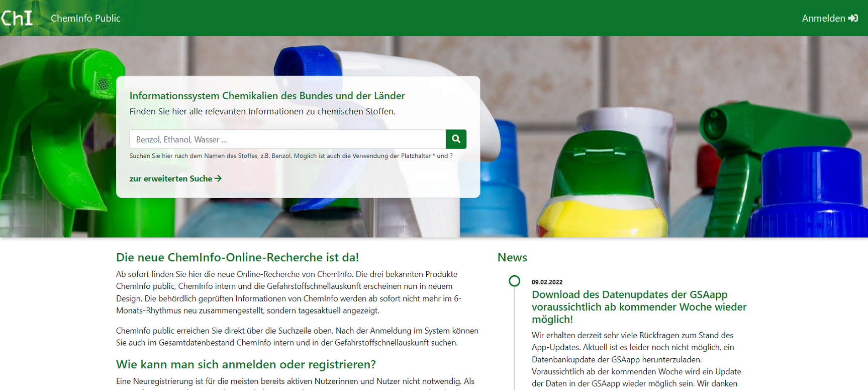Click the news date 09.02.2022
Viewport: 868px width, 390px height.
[547, 282]
